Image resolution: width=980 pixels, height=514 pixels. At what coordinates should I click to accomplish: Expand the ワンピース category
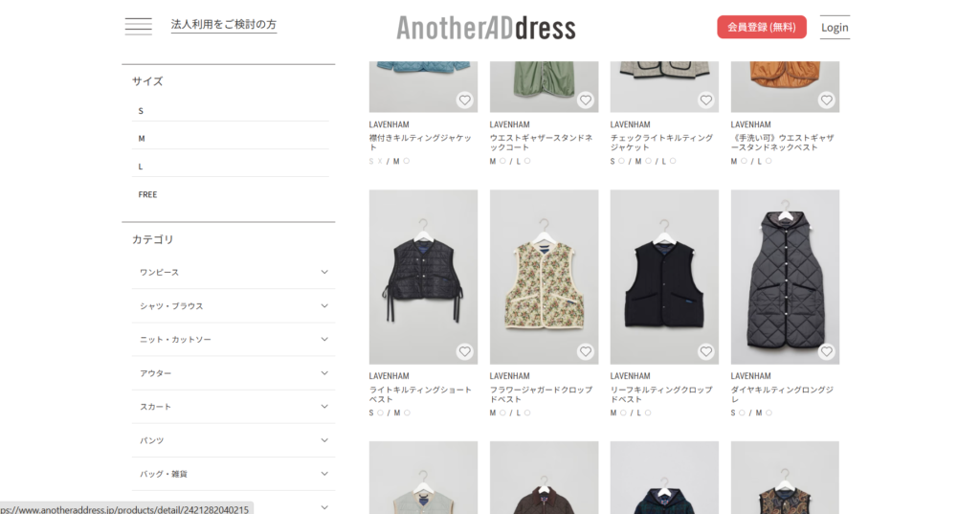[234, 272]
